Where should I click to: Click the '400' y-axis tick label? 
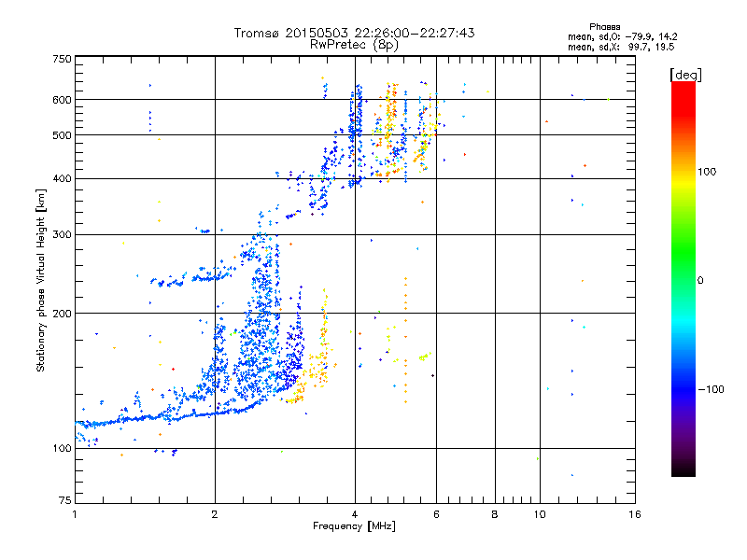click(62, 179)
